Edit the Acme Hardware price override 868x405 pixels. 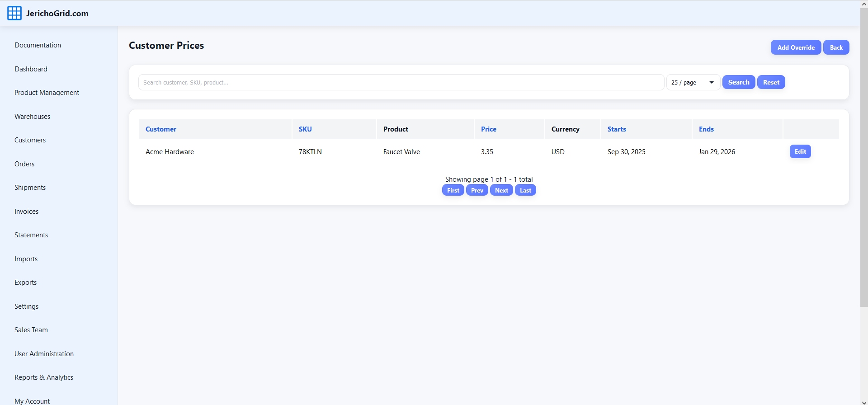pos(800,152)
